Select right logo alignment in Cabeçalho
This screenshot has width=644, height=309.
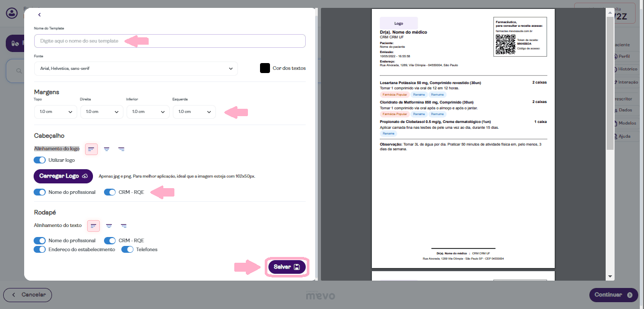tap(121, 149)
